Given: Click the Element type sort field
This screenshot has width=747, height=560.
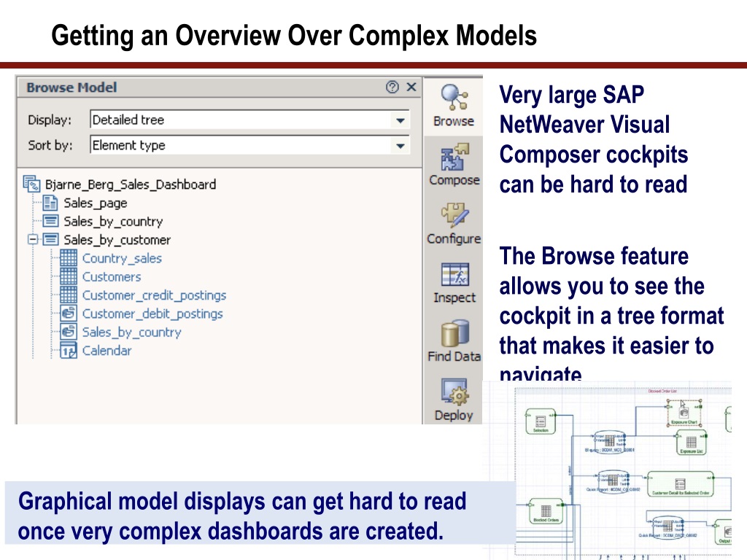Looking at the screenshot, I should click(x=249, y=145).
